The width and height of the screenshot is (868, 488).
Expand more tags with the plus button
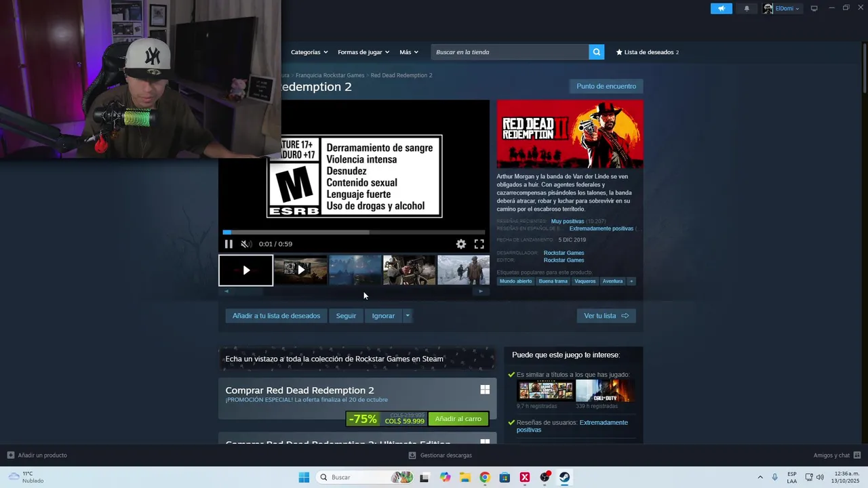[631, 281]
